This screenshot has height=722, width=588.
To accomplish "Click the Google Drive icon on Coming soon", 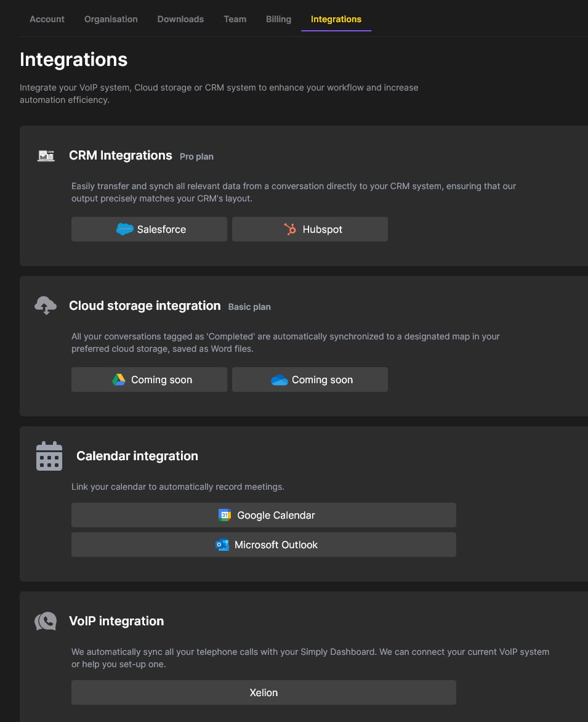I will click(119, 379).
